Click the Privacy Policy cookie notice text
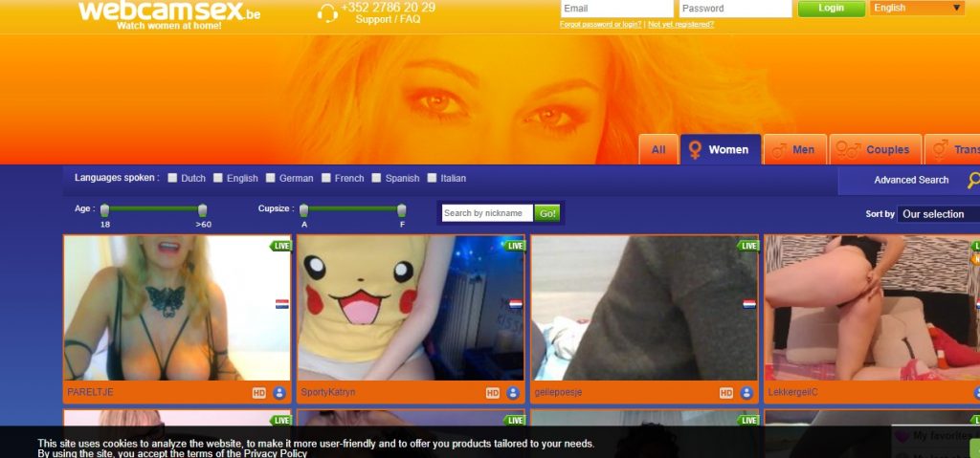Image resolution: width=980 pixels, height=458 pixels. click(x=276, y=453)
